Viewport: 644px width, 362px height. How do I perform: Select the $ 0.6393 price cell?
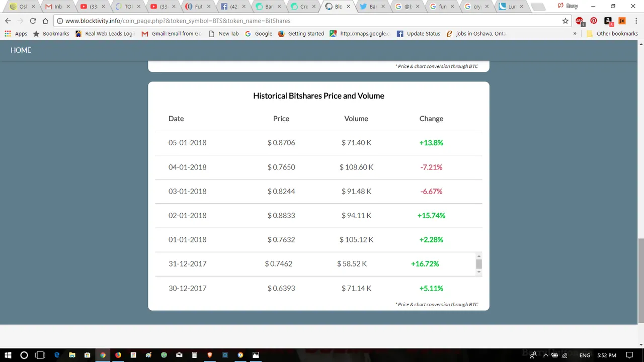point(281,288)
